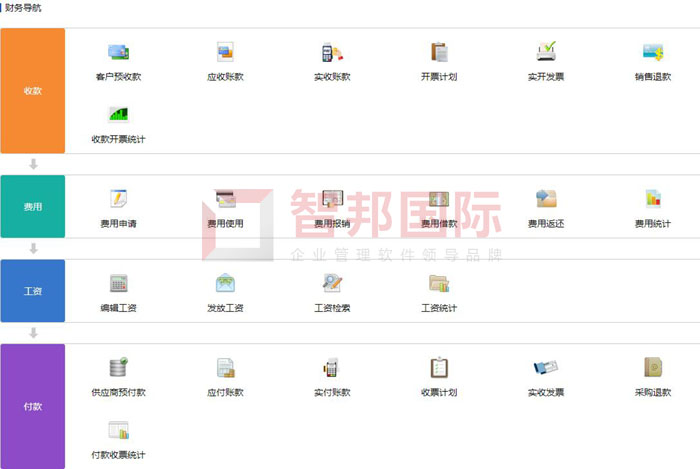Click the 采购退款 text label
This screenshot has height=469, width=700.
coord(653,392)
